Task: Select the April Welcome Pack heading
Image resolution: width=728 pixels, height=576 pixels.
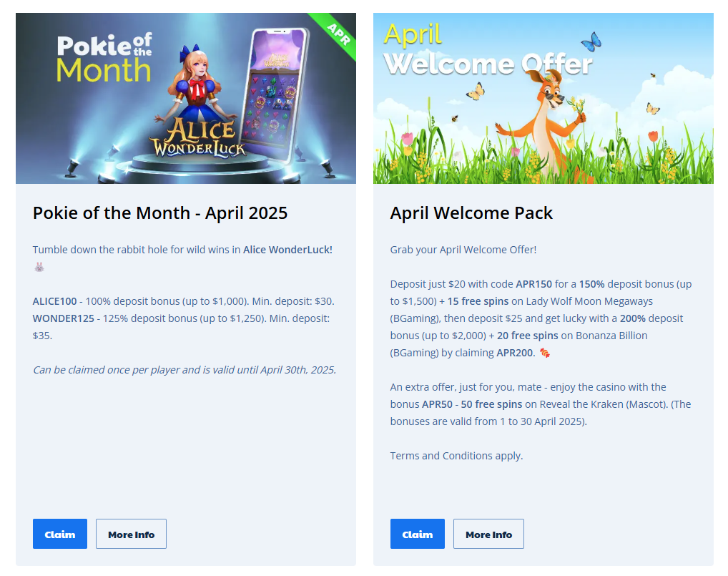Action: point(471,213)
